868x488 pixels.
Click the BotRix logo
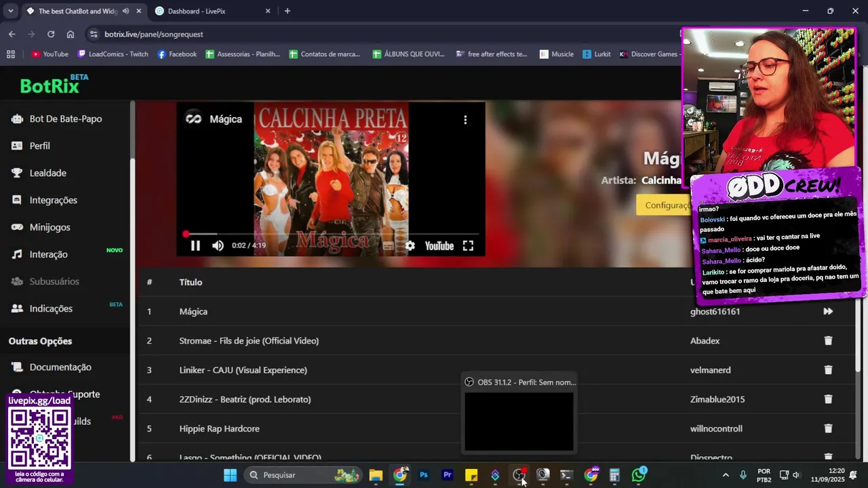tap(54, 85)
